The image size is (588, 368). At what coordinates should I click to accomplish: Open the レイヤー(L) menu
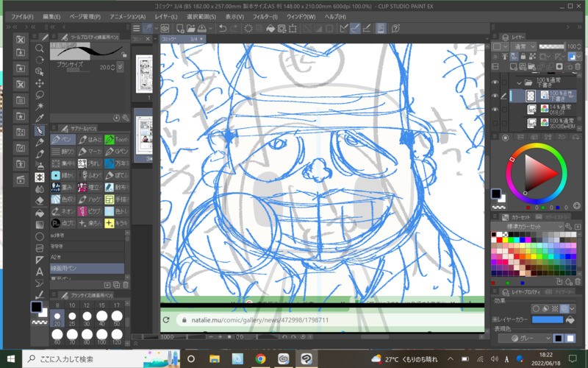166,17
